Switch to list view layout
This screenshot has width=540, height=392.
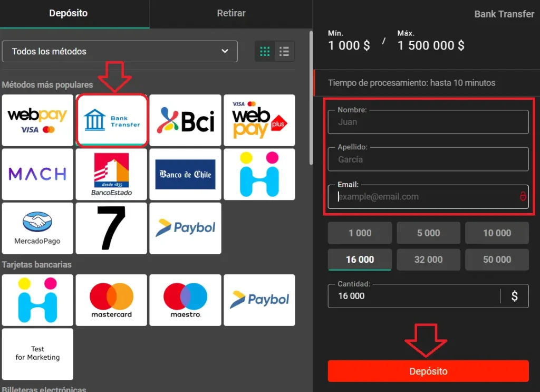[x=285, y=52]
